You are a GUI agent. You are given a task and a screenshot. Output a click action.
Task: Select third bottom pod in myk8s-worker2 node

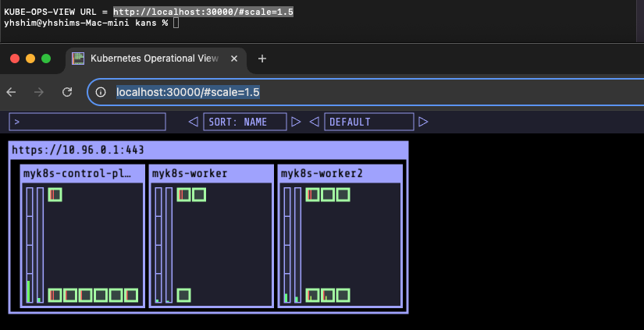pos(343,295)
